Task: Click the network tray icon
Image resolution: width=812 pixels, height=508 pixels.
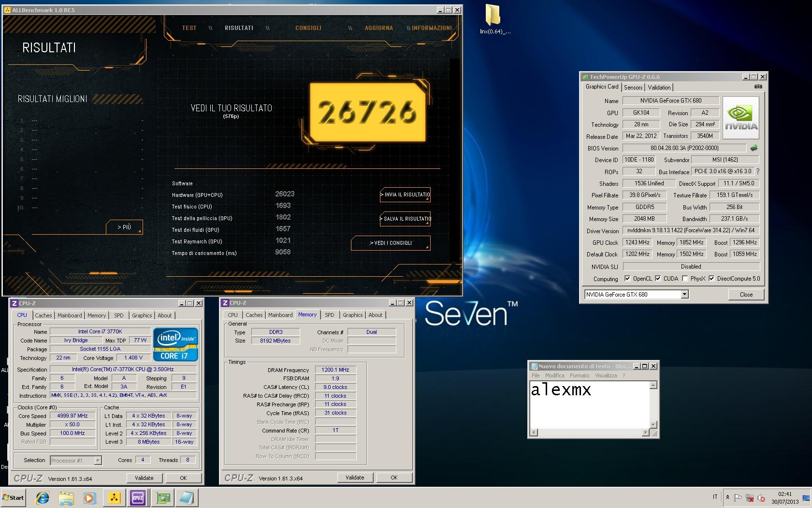Action: pyautogui.click(x=750, y=498)
